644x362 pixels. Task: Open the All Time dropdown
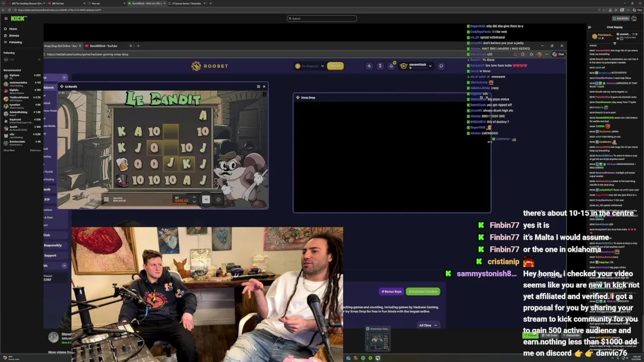point(428,325)
